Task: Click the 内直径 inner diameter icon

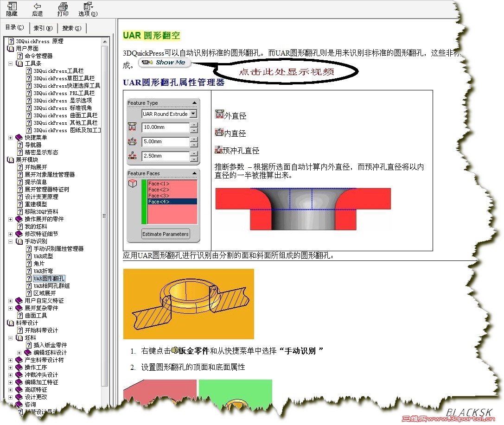Action: coord(219,132)
